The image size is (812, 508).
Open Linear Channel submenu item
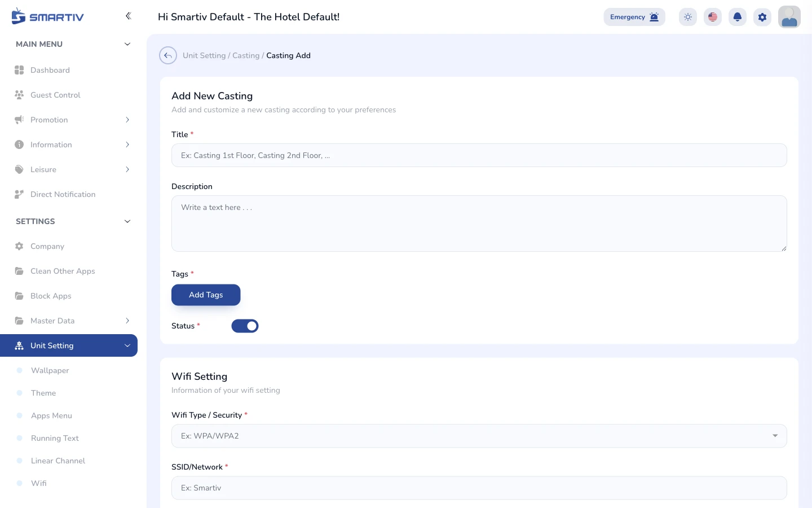coord(58,461)
